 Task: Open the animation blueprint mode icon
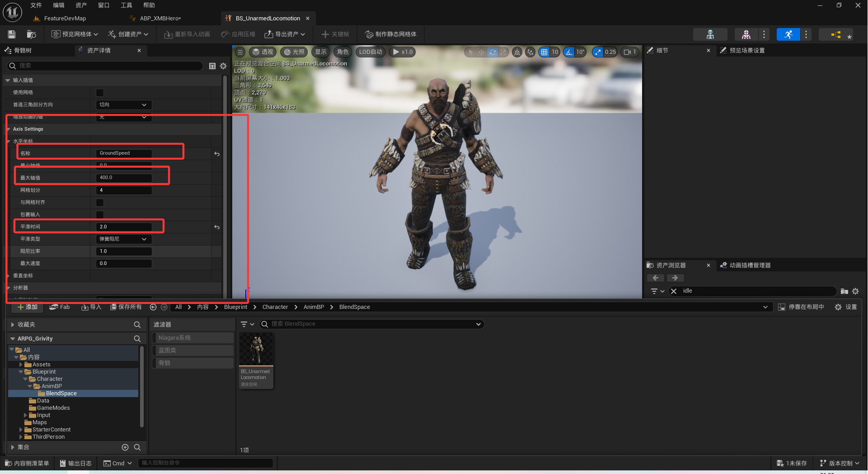pos(836,34)
